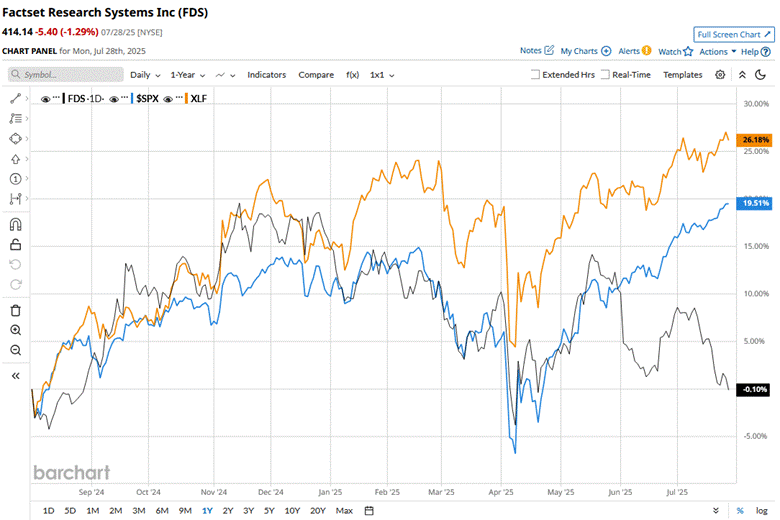
Task: Click the Alerts bell icon
Action: pos(646,50)
